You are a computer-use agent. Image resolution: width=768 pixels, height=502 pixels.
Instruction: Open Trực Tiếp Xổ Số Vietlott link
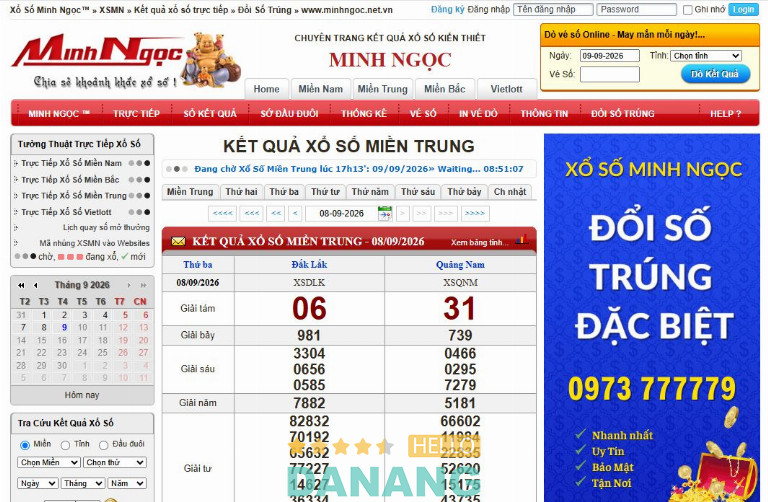pos(66,212)
